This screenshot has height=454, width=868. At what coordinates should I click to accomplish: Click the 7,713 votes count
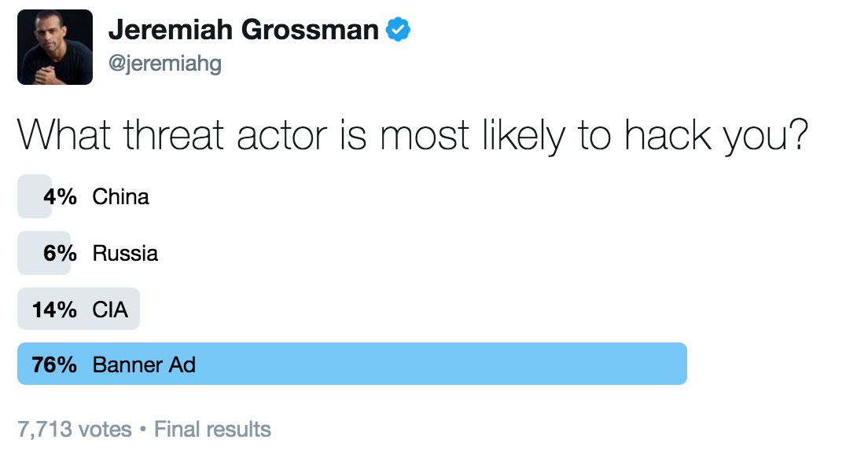(x=74, y=430)
